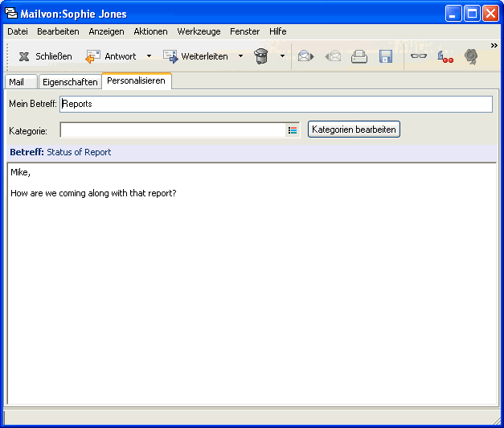The height and width of the screenshot is (428, 504).
Task: Expand the Antwort dropdown arrow
Action: (x=150, y=56)
